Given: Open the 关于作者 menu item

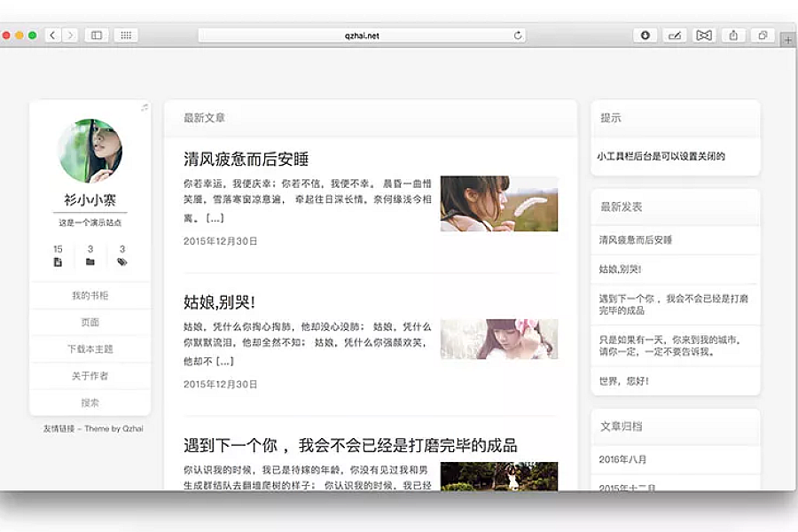Looking at the screenshot, I should [90, 376].
